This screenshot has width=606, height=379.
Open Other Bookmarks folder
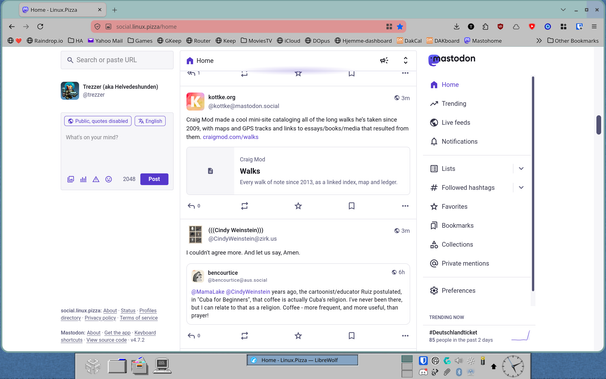coord(573,41)
